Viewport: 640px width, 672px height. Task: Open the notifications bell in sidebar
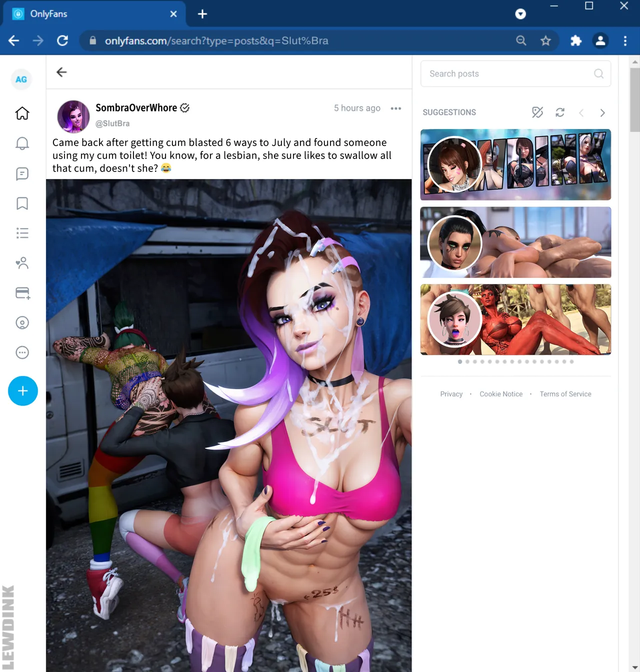click(22, 143)
